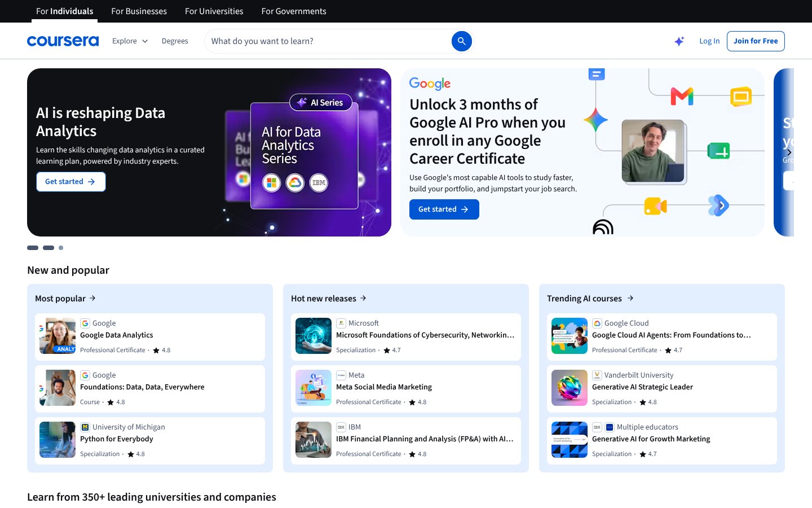Click the Google Cloud logo icon
812x508 pixels.
pos(597,323)
